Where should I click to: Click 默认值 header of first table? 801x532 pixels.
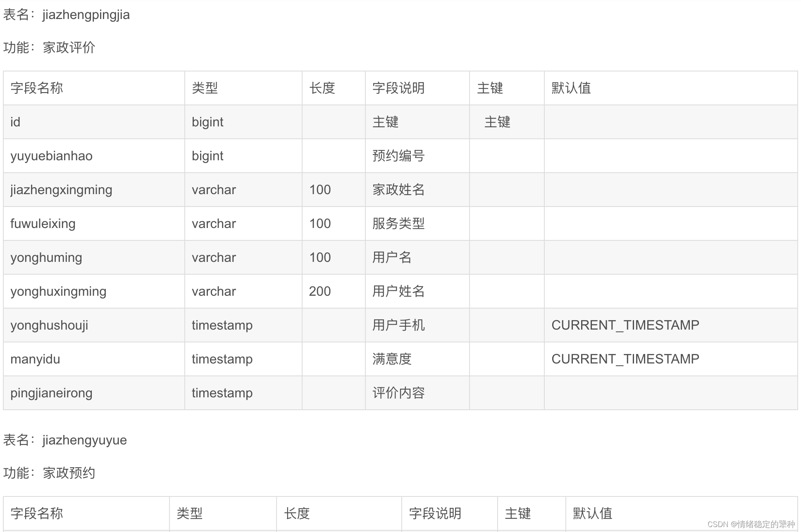click(x=571, y=88)
